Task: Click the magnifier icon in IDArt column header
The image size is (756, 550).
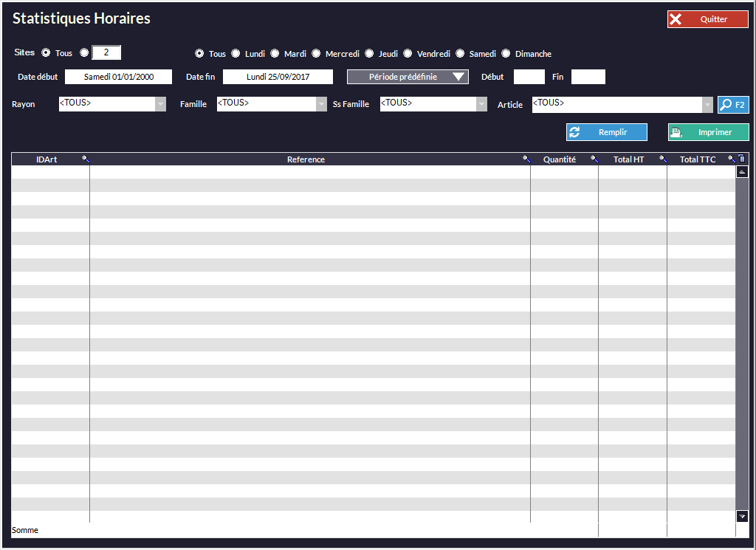Action: (86, 159)
